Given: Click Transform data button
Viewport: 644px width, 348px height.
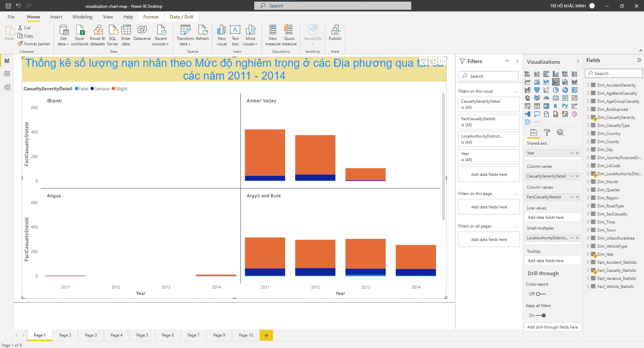Looking at the screenshot, I should point(185,35).
